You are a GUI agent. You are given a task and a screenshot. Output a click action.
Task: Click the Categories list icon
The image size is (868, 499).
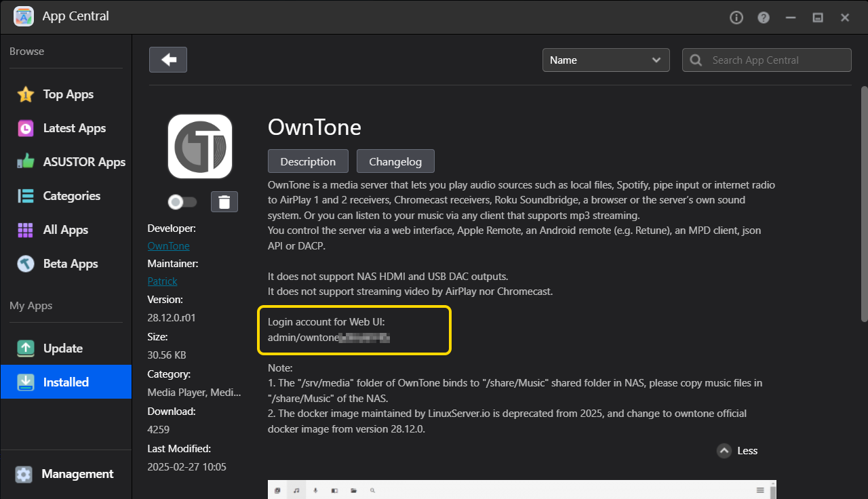click(x=26, y=196)
